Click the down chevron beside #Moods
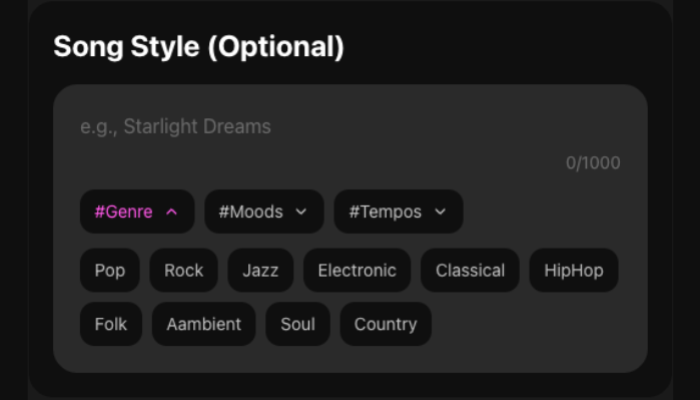This screenshot has width=700, height=400. [x=301, y=212]
